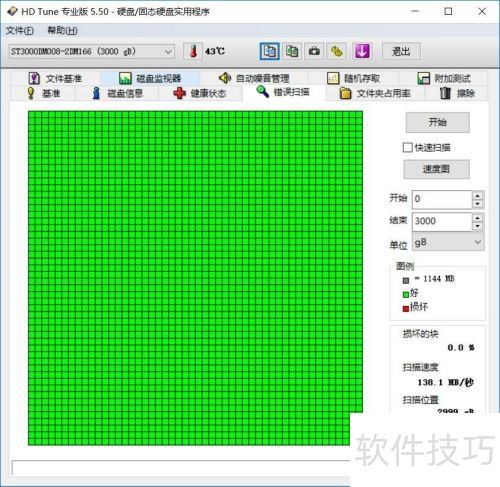Image resolution: width=500 pixels, height=487 pixels.
Task: Click the green scan block grid
Action: tap(195, 278)
